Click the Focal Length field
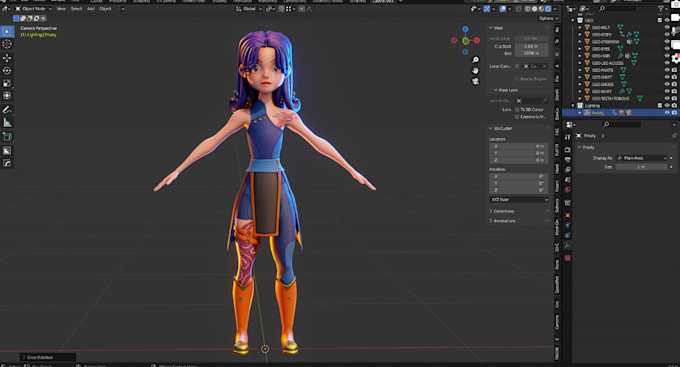This screenshot has width=680, height=367. coord(531,39)
